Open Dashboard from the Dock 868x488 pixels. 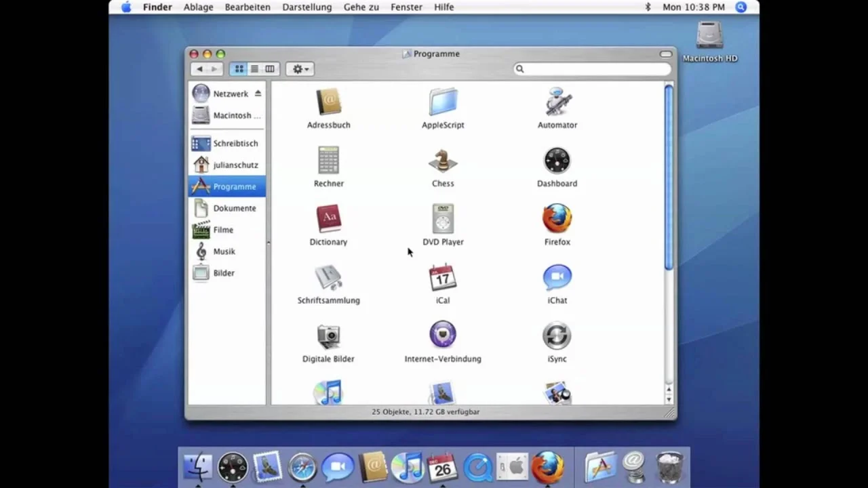(233, 467)
